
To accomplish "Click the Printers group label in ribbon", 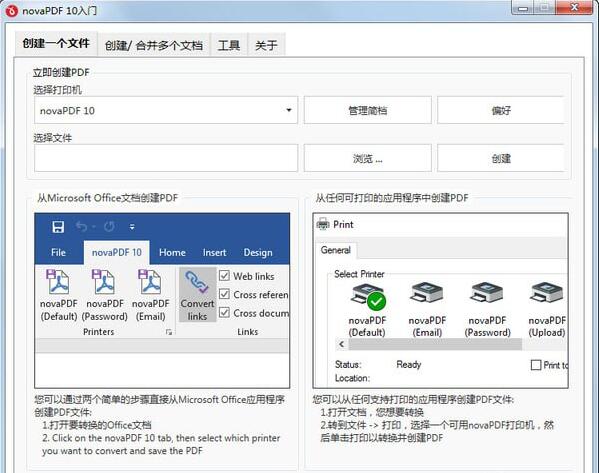I will point(99,332).
